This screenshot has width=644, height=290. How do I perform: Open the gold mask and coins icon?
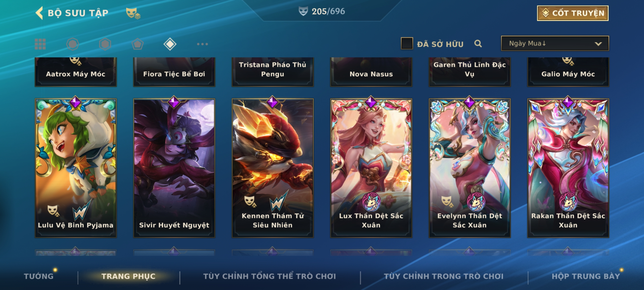(133, 13)
